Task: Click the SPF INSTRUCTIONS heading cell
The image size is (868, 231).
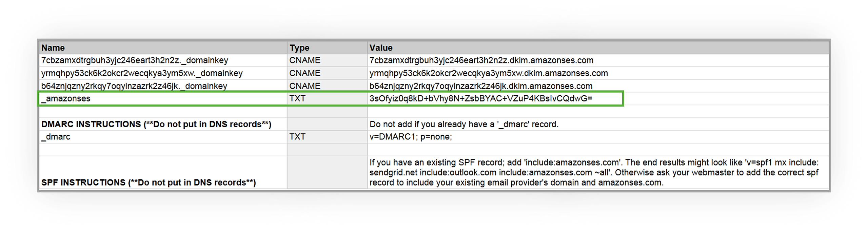Action: [163, 172]
